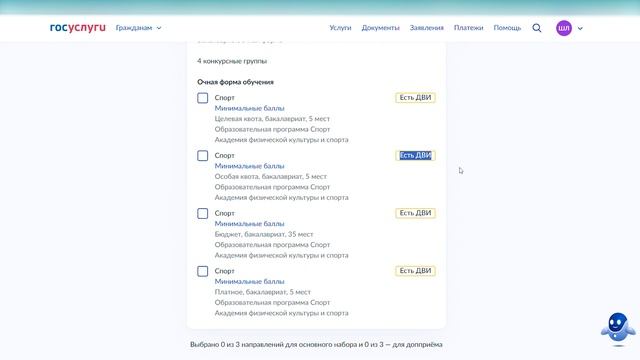The image size is (640, 360).
Task: Check the Спорт Целевая квота checkbox
Action: click(202, 98)
